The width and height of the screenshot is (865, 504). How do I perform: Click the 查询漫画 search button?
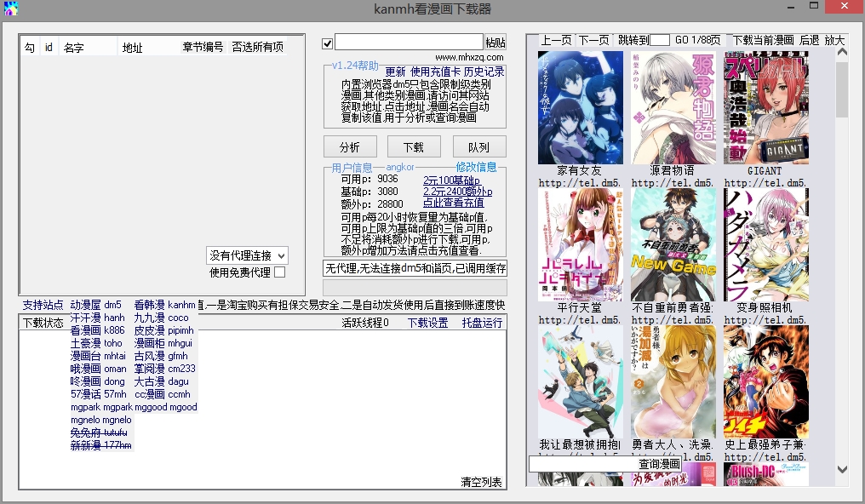[x=659, y=464]
